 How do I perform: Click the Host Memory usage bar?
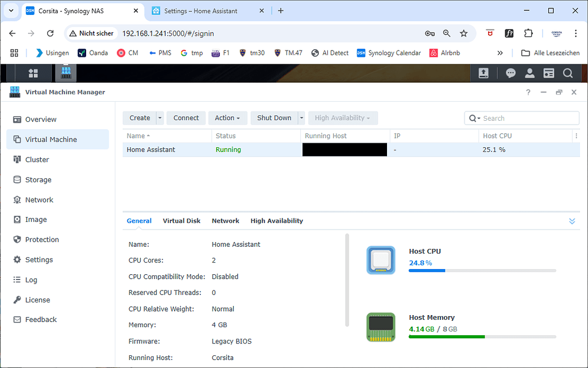click(482, 336)
